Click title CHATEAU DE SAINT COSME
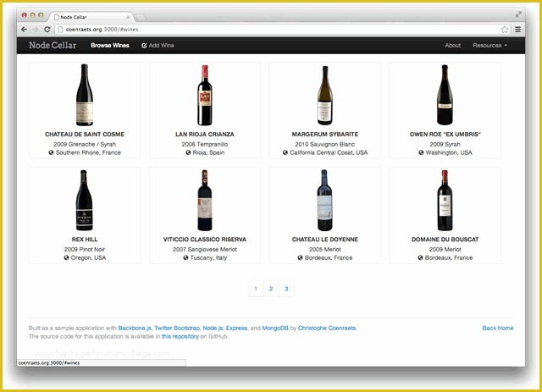Screen dimensions: 542x392 pos(85,134)
